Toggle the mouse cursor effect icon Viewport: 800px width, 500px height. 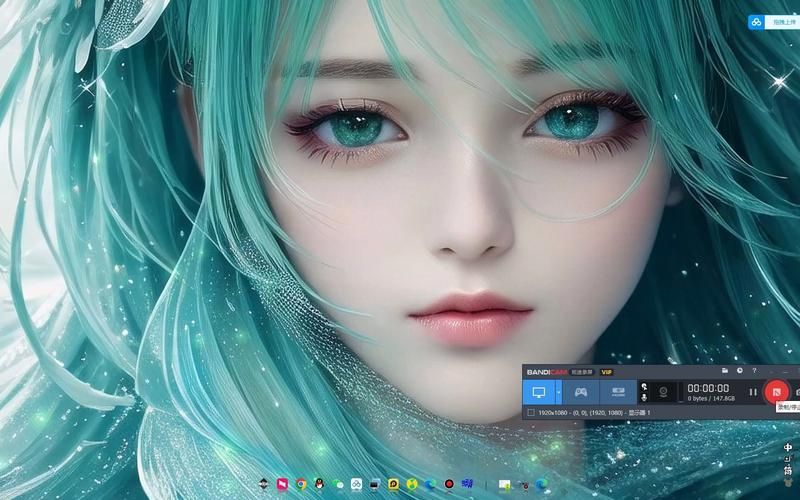point(644,387)
